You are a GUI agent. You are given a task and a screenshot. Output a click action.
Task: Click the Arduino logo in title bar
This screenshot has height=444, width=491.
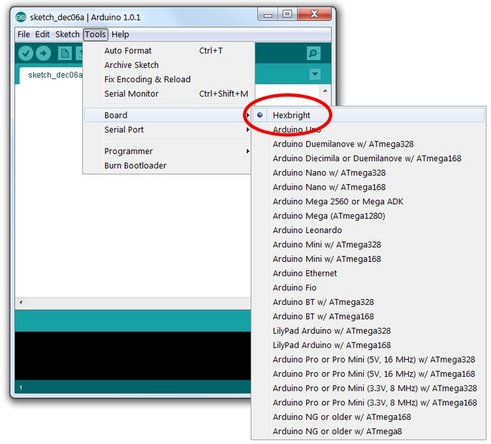(21, 17)
